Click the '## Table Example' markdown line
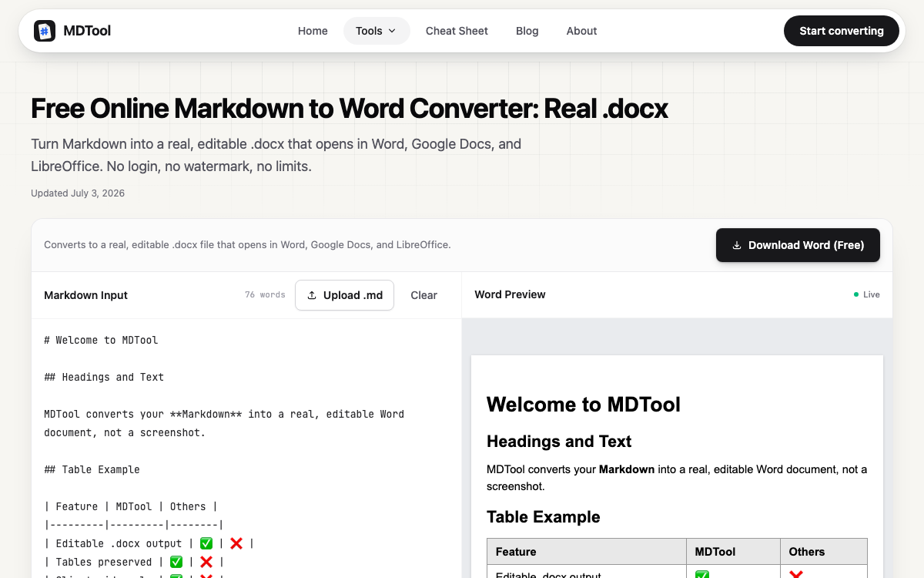The height and width of the screenshot is (578, 924). click(92, 469)
